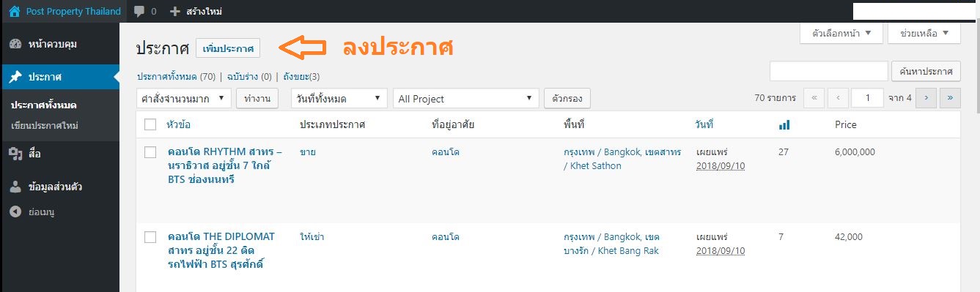
Task: Select the pushpin ประกาศ icon in sidebar
Action: pyautogui.click(x=15, y=77)
